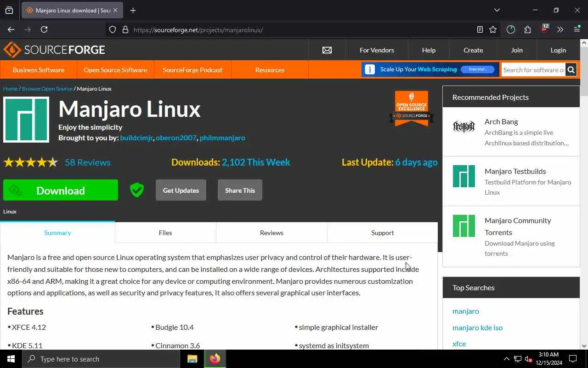Click the green Download button
The height and width of the screenshot is (368, 588).
[61, 190]
